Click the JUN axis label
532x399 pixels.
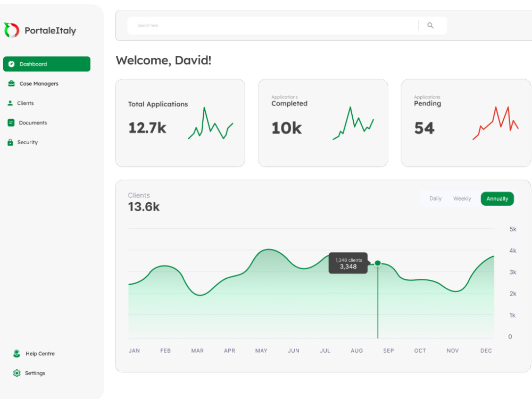coord(294,351)
